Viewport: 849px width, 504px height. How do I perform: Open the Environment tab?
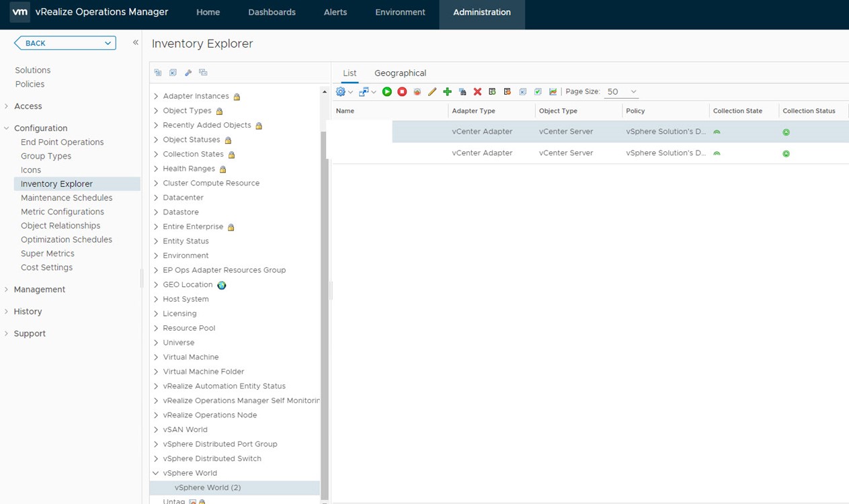coord(400,12)
